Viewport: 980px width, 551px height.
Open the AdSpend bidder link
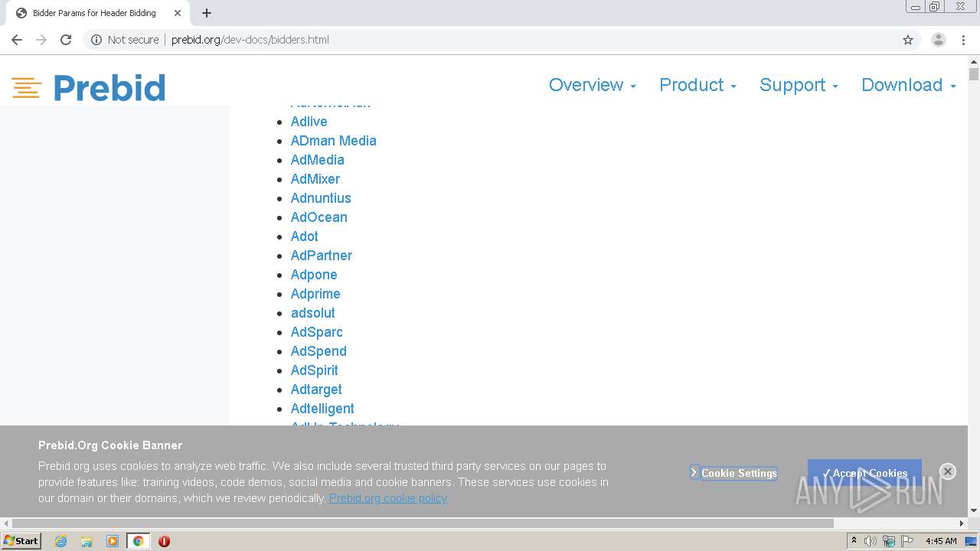(318, 351)
